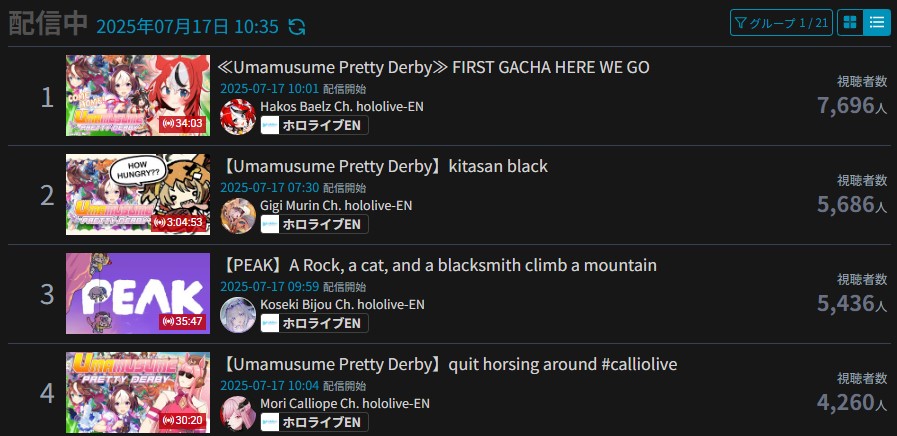Open the PEAK stream thumbnail
897x436 pixels.
click(138, 294)
